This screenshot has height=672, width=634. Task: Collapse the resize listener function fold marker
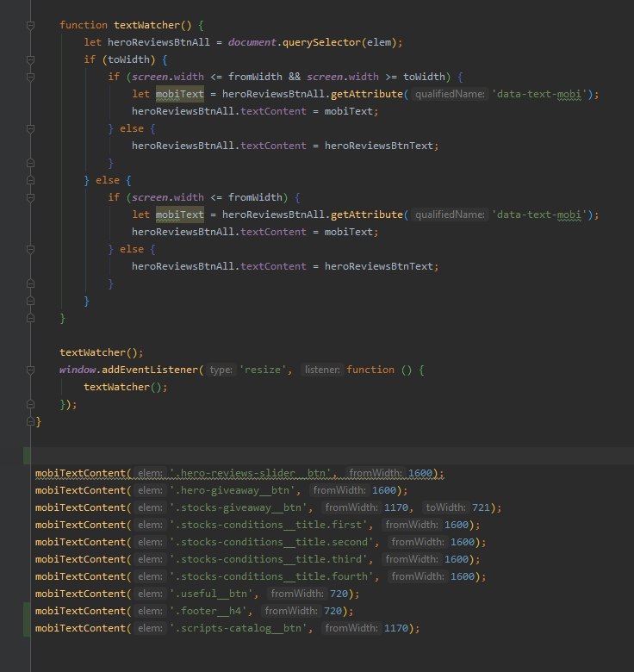[30, 370]
